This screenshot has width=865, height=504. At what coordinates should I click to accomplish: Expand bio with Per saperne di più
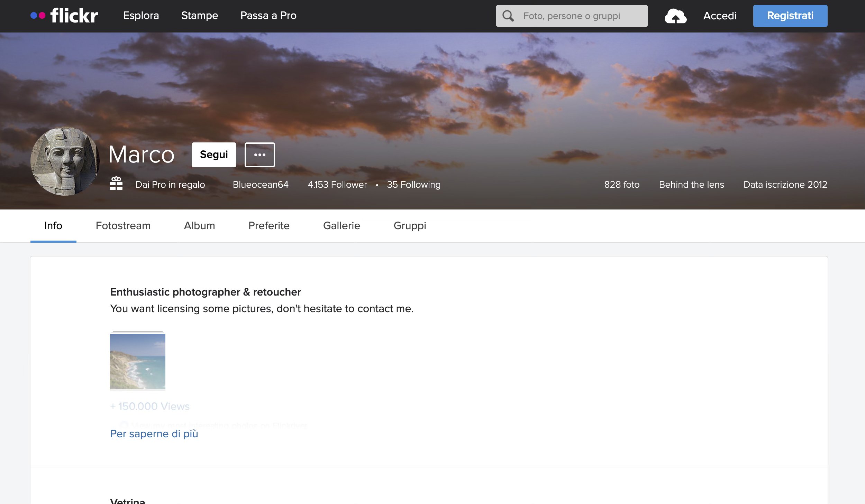click(x=154, y=433)
